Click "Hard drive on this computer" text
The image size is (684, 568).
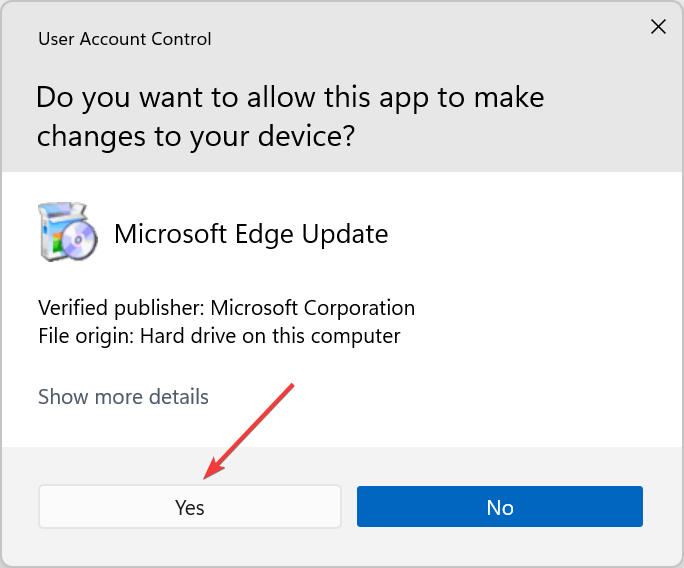click(x=270, y=336)
